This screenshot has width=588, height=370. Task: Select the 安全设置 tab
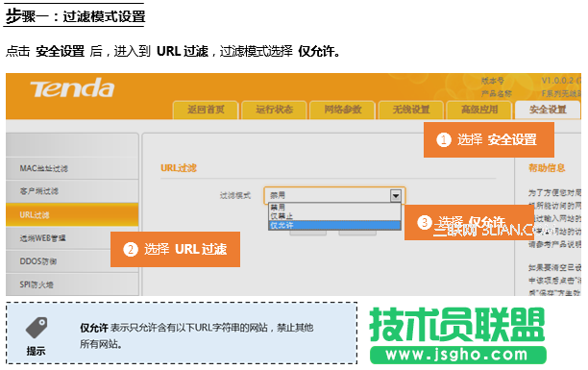click(548, 110)
